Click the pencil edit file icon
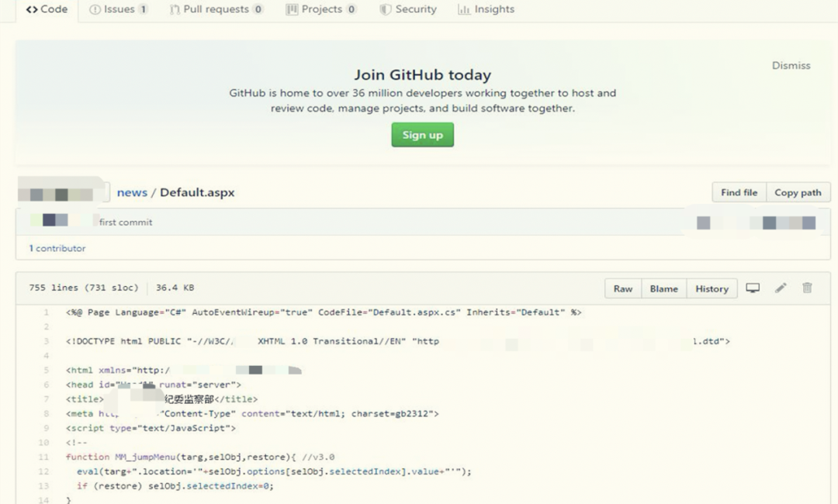Image resolution: width=838 pixels, height=504 pixels. click(781, 288)
